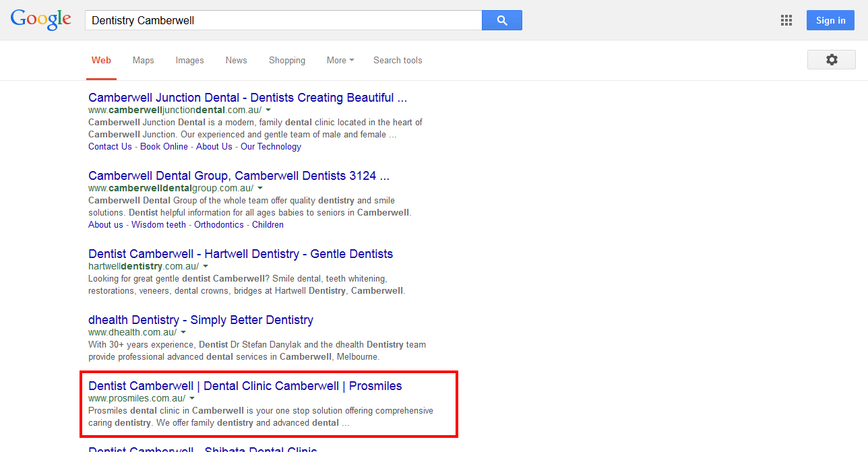
Task: Click the www.dhealth.com.au URL text
Action: [x=133, y=332]
